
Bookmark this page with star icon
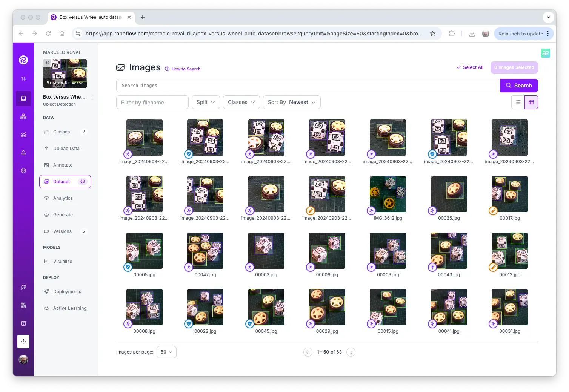coord(433,34)
